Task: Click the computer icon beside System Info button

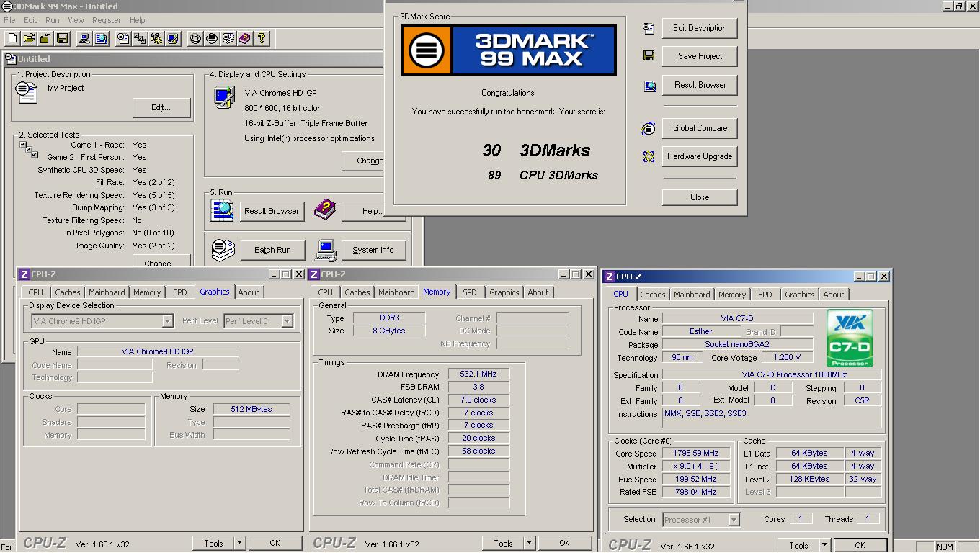Action: coord(326,250)
